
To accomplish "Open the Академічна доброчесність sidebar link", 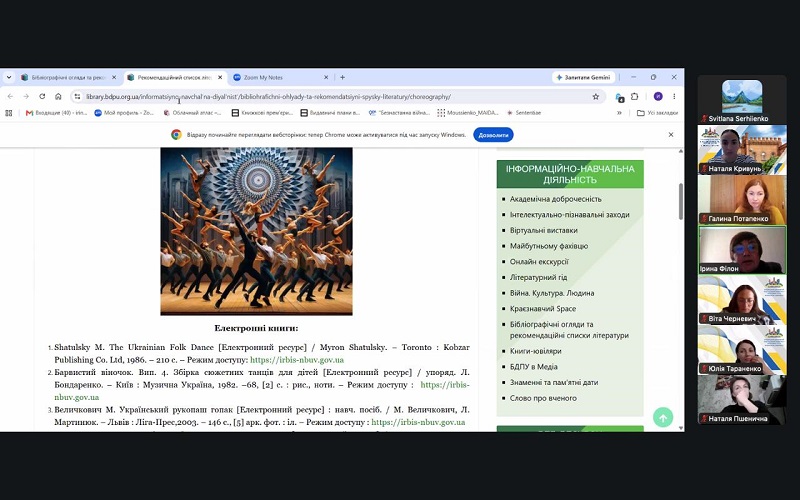I will (x=556, y=199).
